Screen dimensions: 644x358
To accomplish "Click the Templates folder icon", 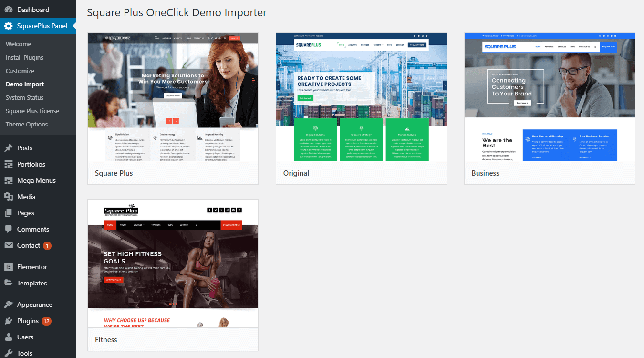I will [9, 283].
